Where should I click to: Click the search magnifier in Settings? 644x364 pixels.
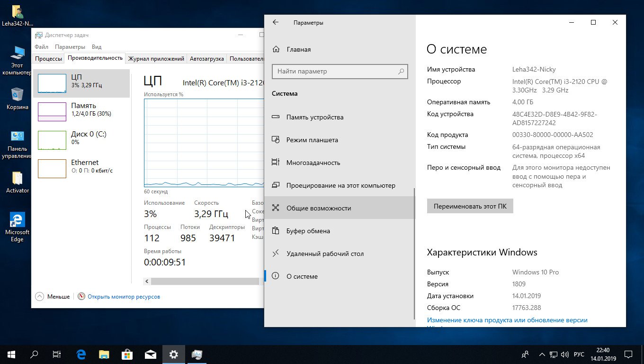(x=401, y=72)
